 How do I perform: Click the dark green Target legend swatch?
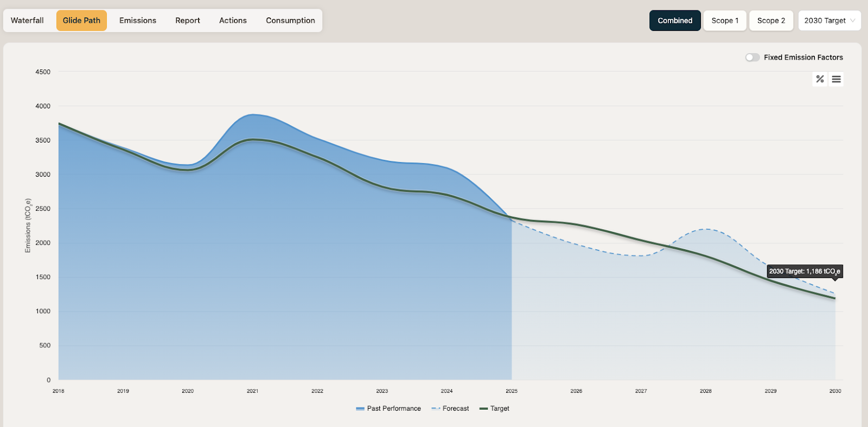[x=484, y=409]
